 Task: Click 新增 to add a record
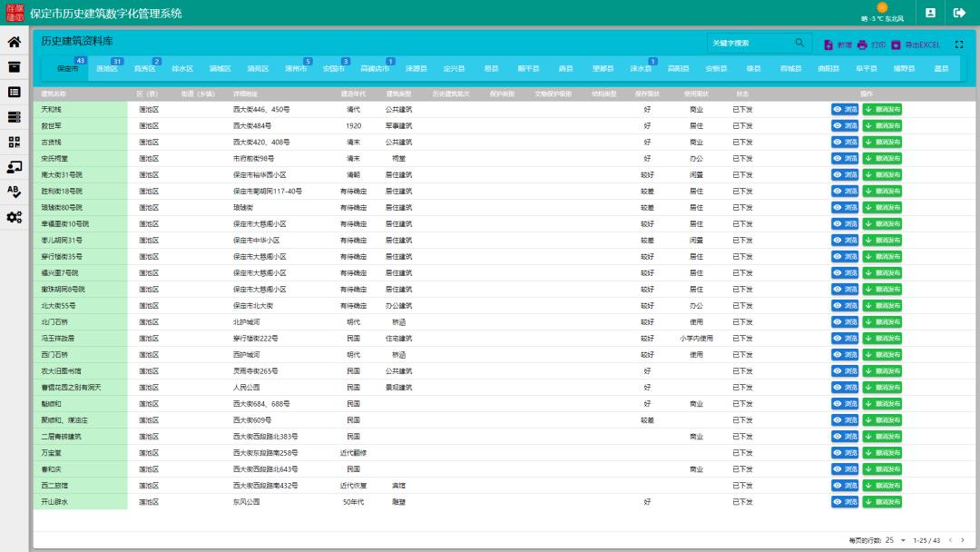tap(838, 44)
